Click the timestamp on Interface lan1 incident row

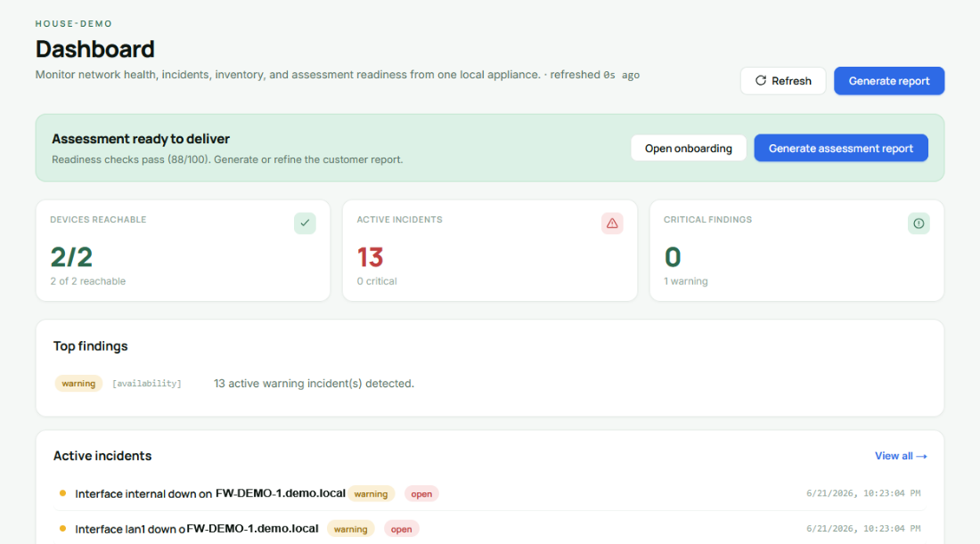[863, 528]
